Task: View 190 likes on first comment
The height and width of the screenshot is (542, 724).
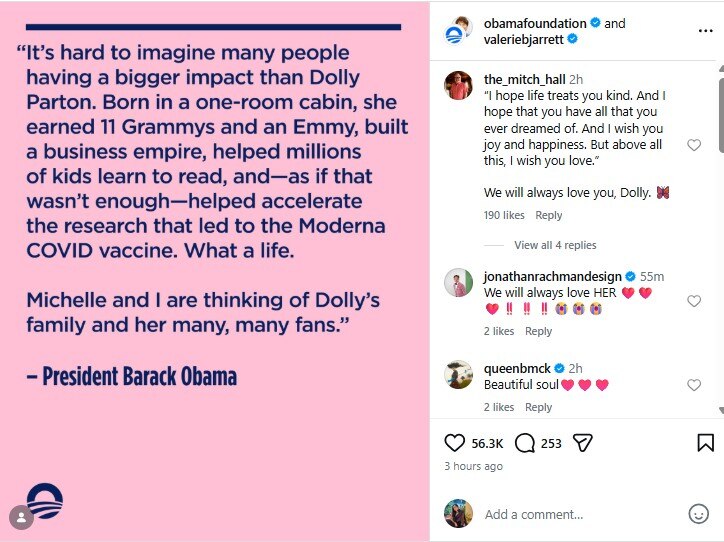Action: (x=504, y=215)
